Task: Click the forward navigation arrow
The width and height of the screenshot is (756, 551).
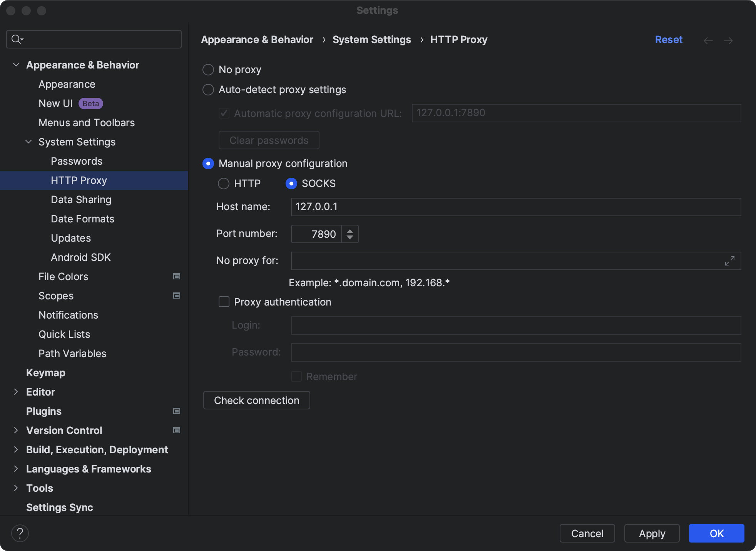Action: (728, 41)
